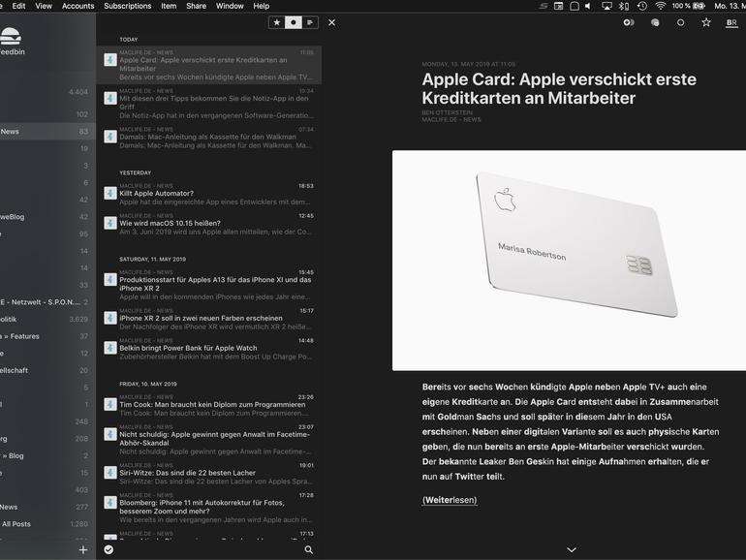Show all articles filter
The image size is (746, 560).
coord(310,22)
